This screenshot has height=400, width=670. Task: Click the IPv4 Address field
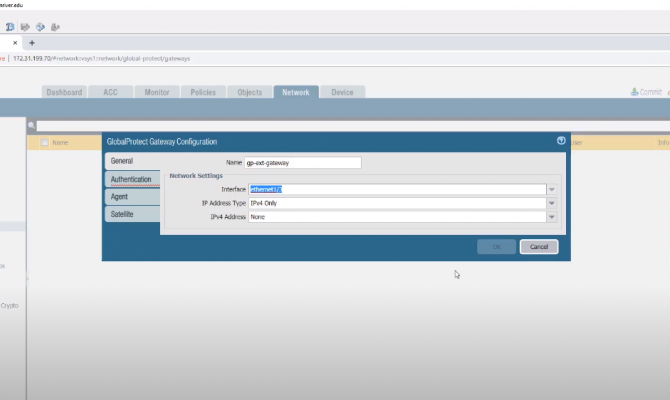point(397,217)
